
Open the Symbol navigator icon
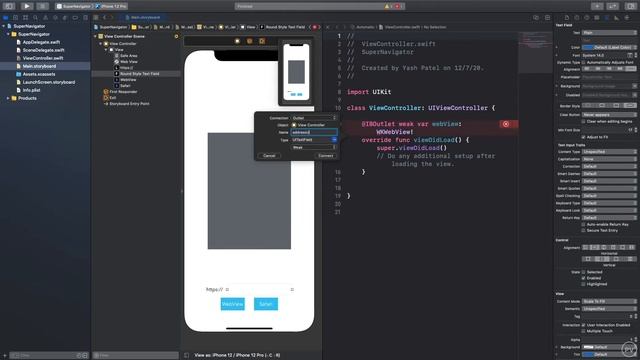25,18
